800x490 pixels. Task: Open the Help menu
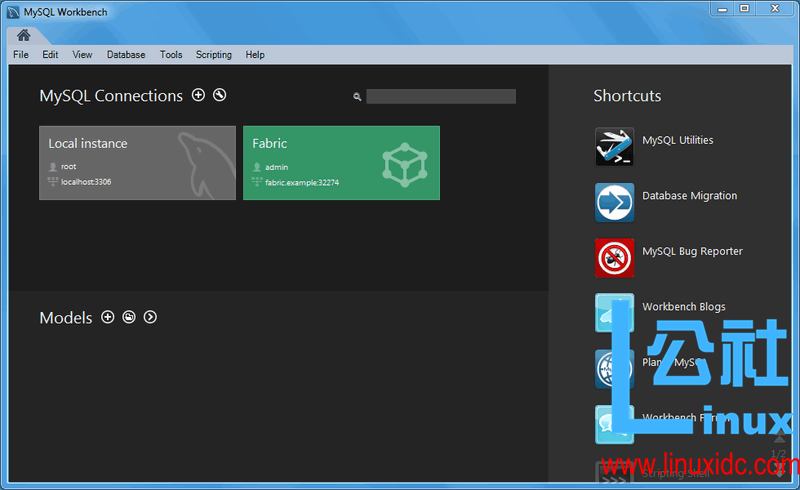pos(255,55)
